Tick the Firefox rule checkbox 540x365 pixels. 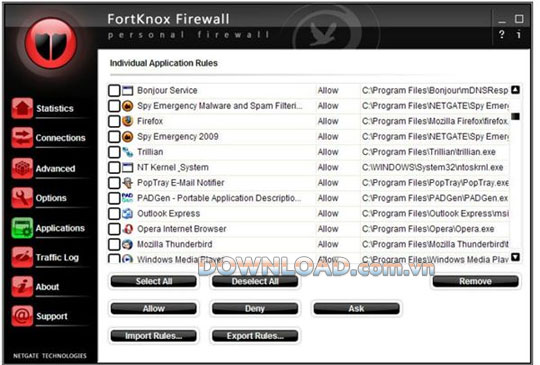[x=114, y=121]
